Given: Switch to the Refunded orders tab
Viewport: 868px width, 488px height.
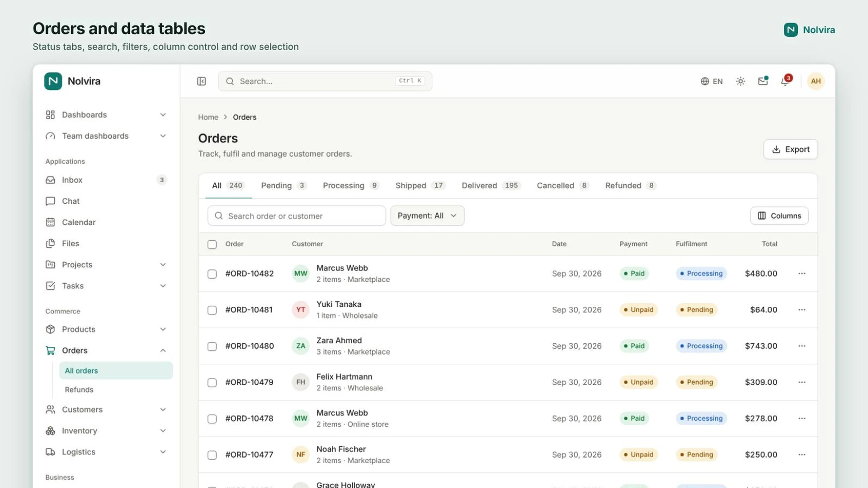Looking at the screenshot, I should (x=631, y=186).
